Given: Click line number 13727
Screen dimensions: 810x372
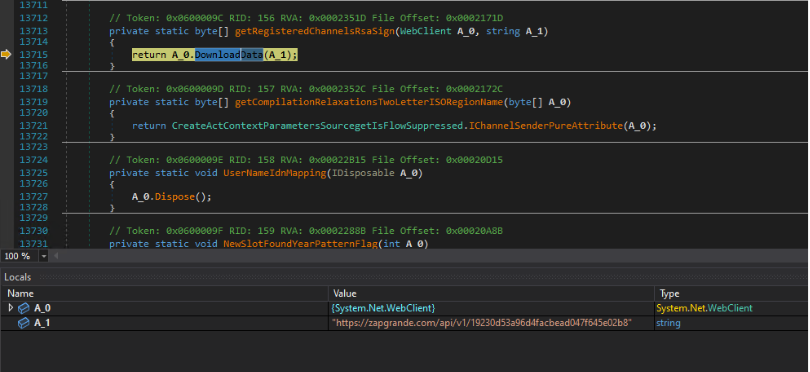Looking at the screenshot, I should [x=34, y=197].
